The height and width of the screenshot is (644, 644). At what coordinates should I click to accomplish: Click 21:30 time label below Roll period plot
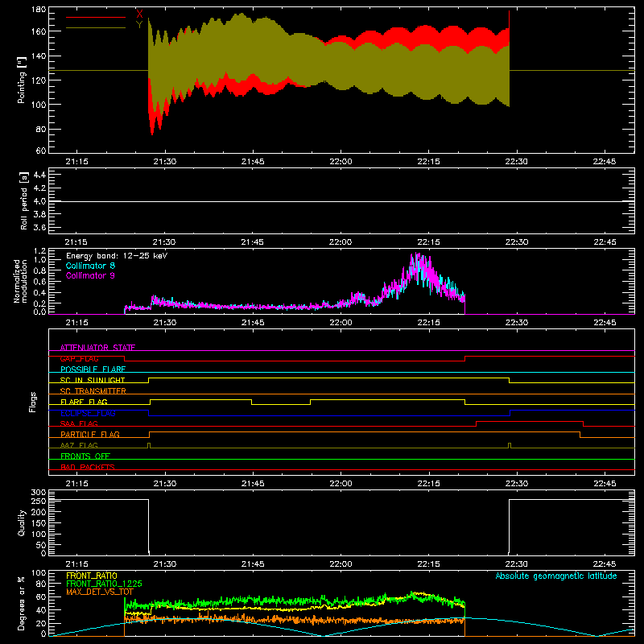pyautogui.click(x=165, y=242)
